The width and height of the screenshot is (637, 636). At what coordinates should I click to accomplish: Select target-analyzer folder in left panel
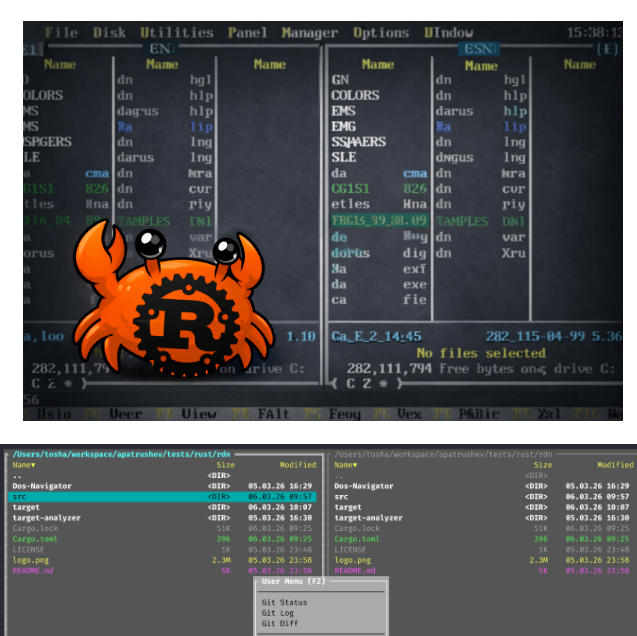pyautogui.click(x=162, y=518)
